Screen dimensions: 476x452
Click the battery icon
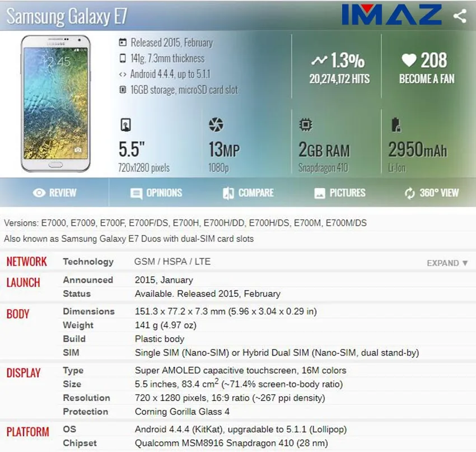click(396, 125)
